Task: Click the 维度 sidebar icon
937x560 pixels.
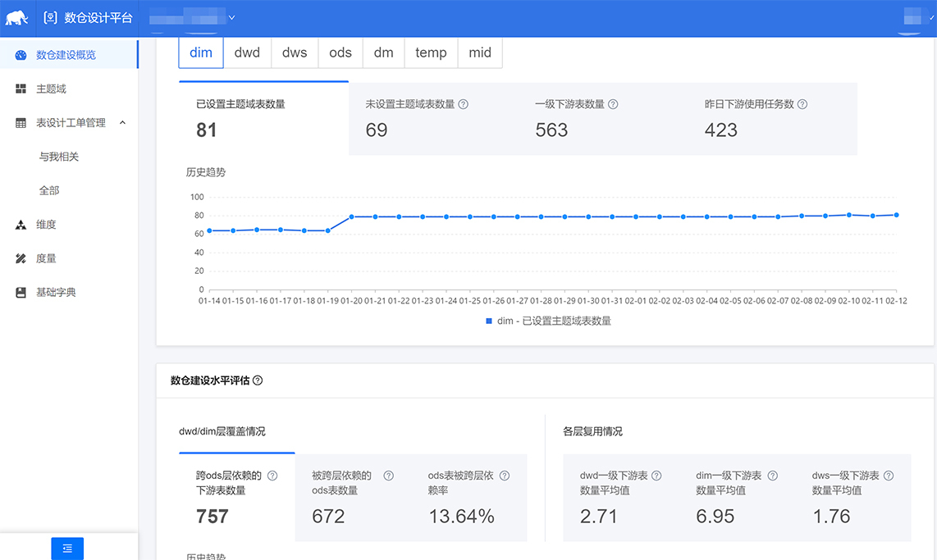Action: [21, 225]
